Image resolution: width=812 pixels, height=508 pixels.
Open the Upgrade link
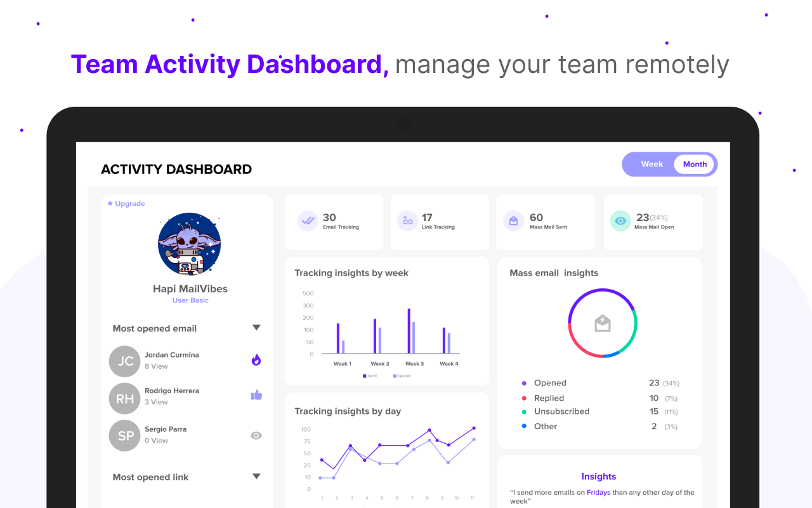pyautogui.click(x=130, y=204)
